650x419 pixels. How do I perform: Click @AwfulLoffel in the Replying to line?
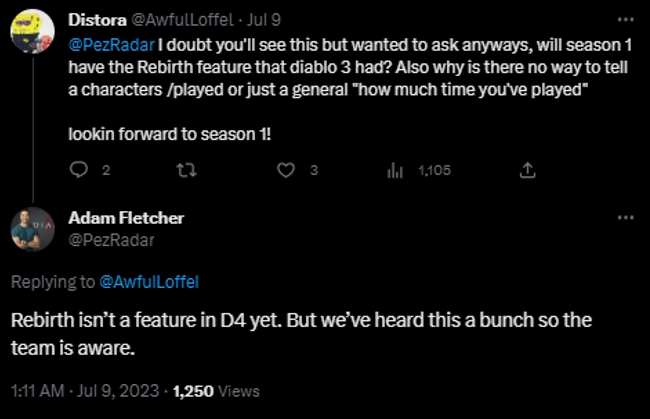150,283
